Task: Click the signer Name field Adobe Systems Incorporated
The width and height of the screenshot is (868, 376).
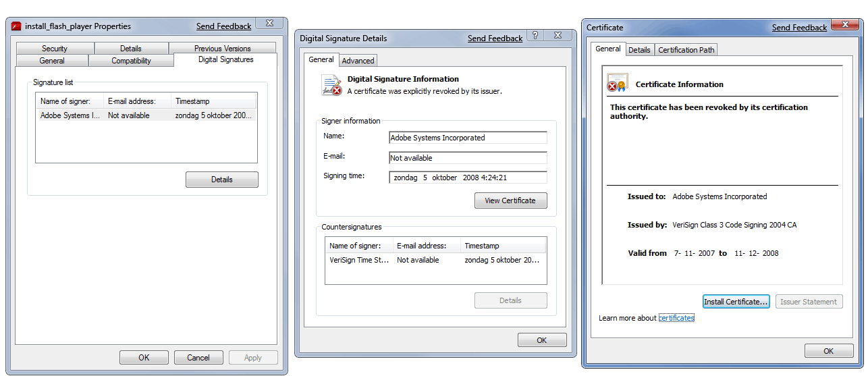Action: (x=468, y=138)
